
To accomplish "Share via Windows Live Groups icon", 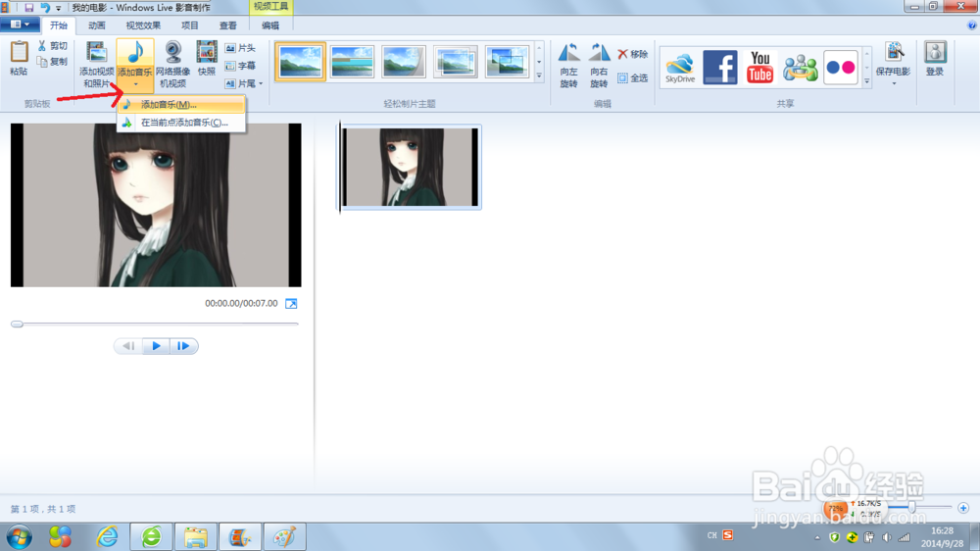I will (800, 68).
